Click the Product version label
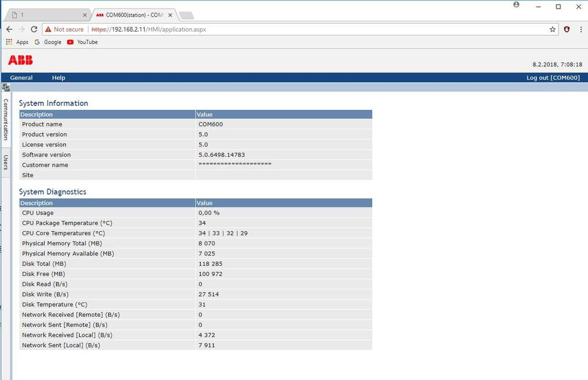This screenshot has height=380, width=588. pyautogui.click(x=44, y=135)
